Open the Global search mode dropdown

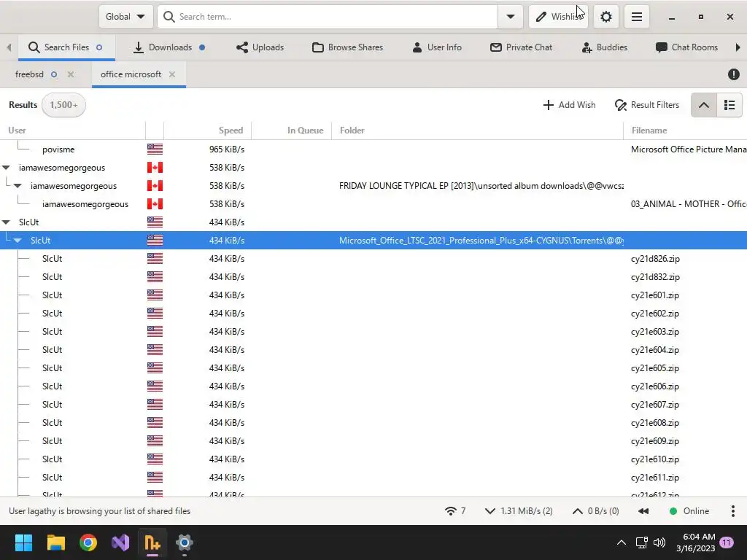pos(125,17)
